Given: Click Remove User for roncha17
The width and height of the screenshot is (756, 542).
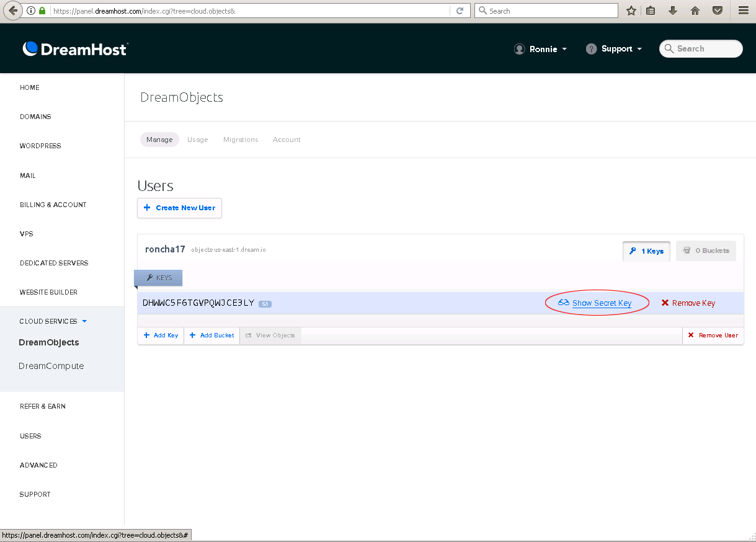Looking at the screenshot, I should click(713, 335).
